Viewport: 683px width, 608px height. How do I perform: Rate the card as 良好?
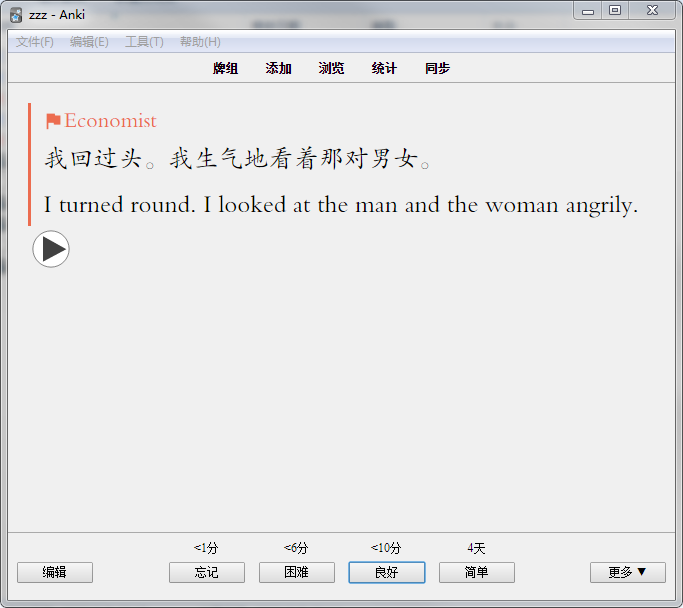(387, 572)
